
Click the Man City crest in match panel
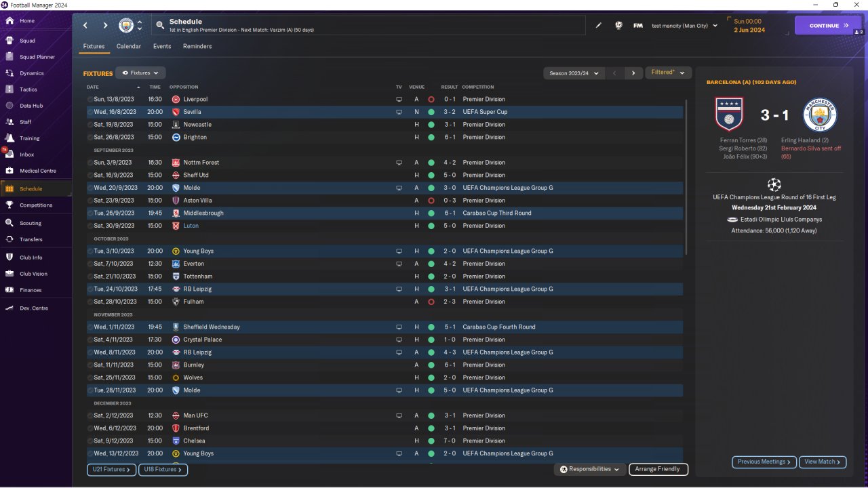[820, 115]
